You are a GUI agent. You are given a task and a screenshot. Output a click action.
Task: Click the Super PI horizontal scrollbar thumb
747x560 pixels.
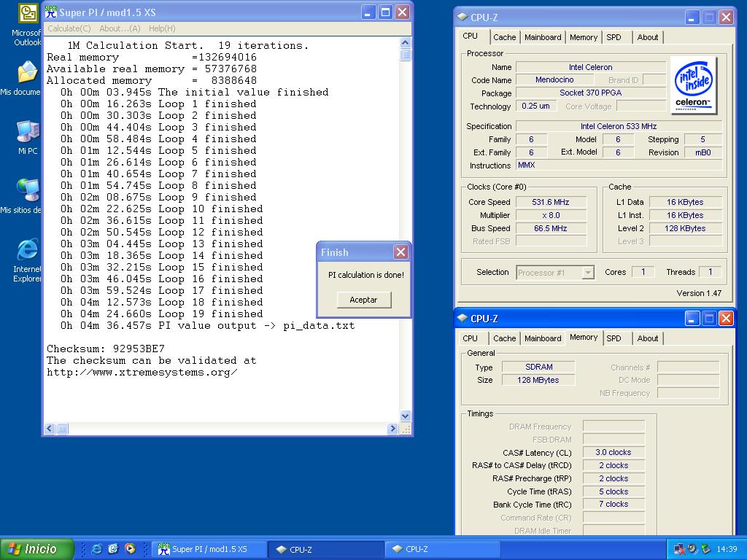point(62,429)
